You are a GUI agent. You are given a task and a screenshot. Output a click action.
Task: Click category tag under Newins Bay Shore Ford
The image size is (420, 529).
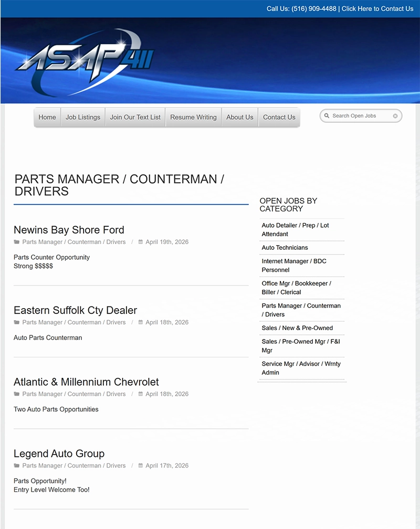(x=74, y=242)
